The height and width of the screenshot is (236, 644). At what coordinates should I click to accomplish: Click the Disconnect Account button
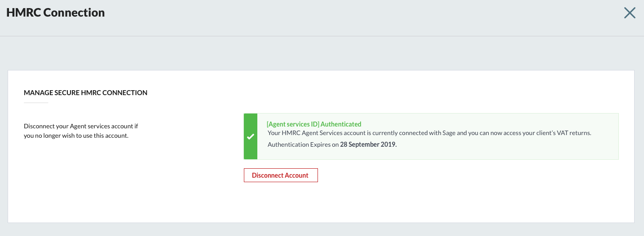pyautogui.click(x=281, y=175)
